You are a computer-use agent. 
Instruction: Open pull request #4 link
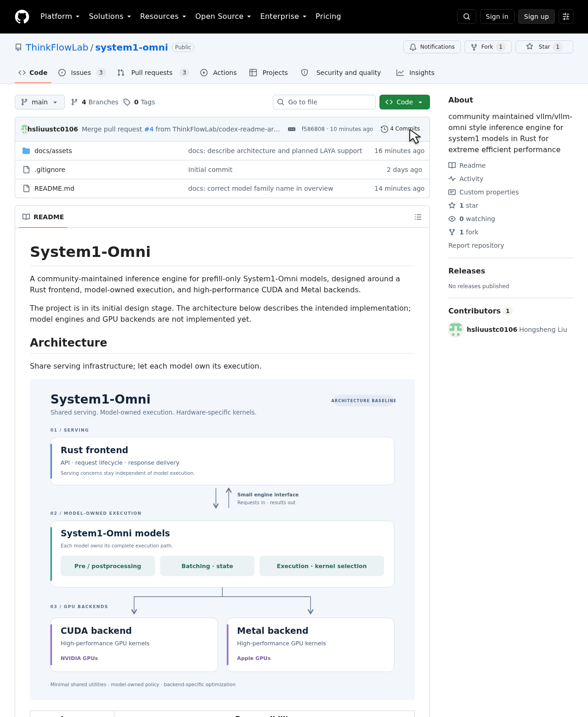click(x=149, y=129)
